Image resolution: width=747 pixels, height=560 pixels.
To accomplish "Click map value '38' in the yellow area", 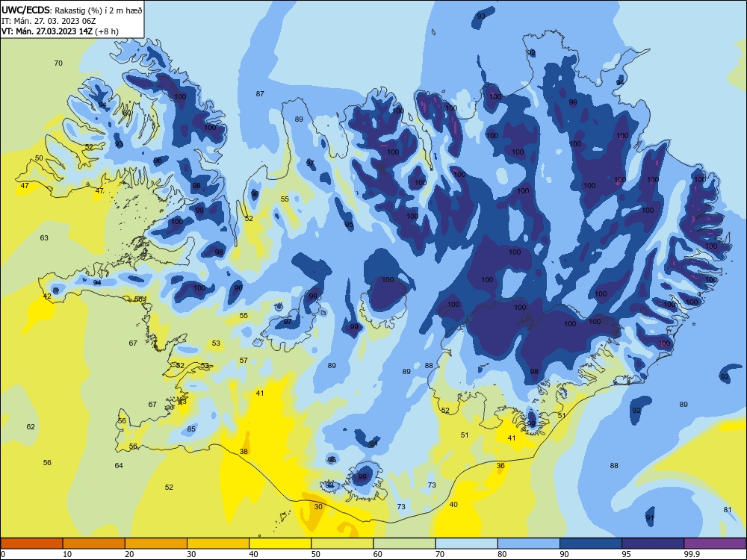I will [x=244, y=452].
